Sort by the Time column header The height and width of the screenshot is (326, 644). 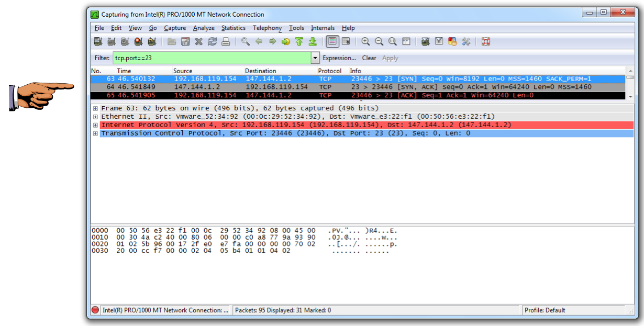coord(143,71)
